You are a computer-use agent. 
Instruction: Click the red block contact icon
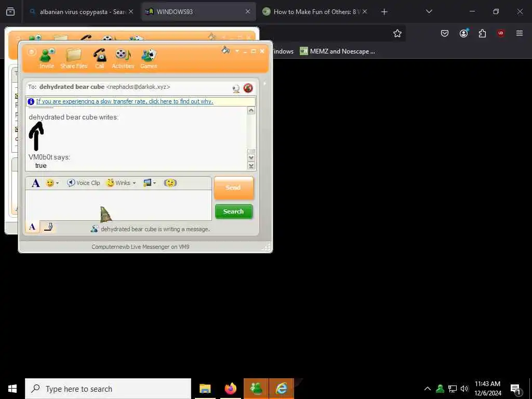click(x=248, y=88)
